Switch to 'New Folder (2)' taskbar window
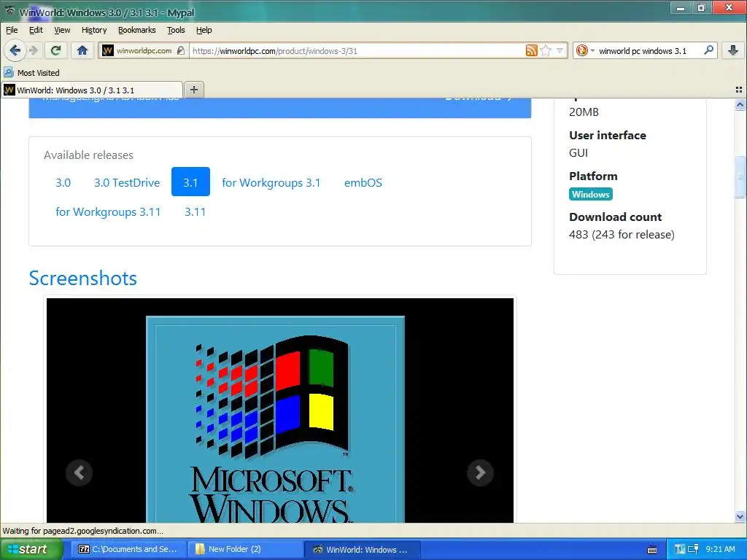This screenshot has width=747, height=560. (x=245, y=549)
